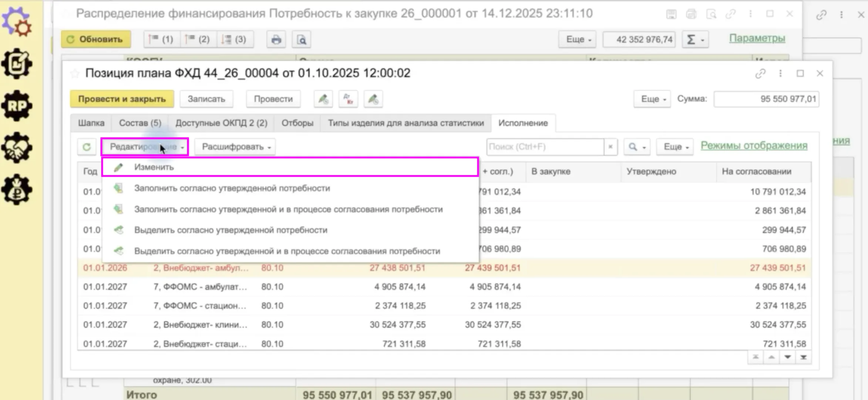This screenshot has width=868, height=400.
Task: Choose Выделить согласно утвержденной потребности
Action: tap(290, 230)
